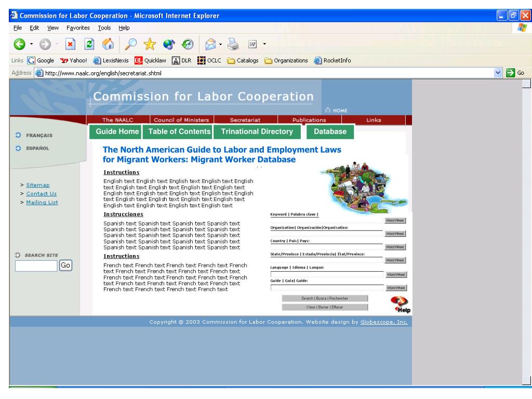Open OCLC from the Links bar

pos(209,60)
